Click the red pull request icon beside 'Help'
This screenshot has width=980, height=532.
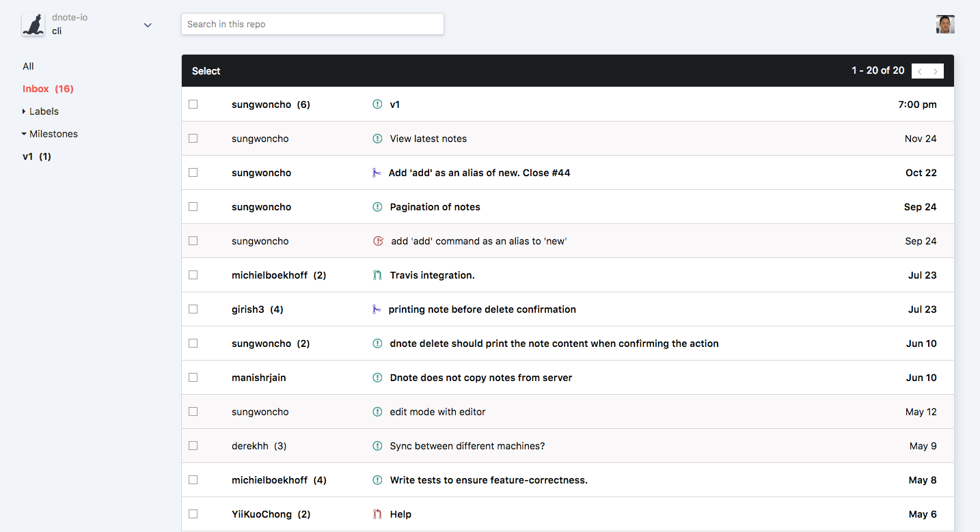377,514
